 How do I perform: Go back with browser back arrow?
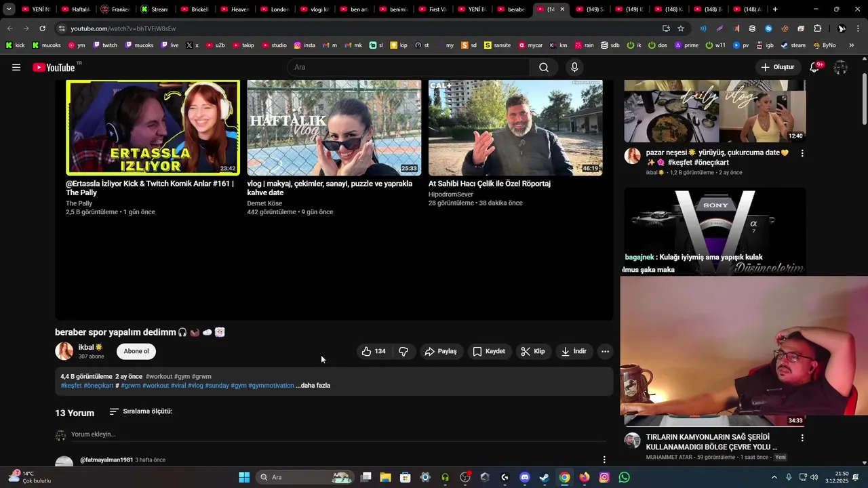tap(9, 28)
